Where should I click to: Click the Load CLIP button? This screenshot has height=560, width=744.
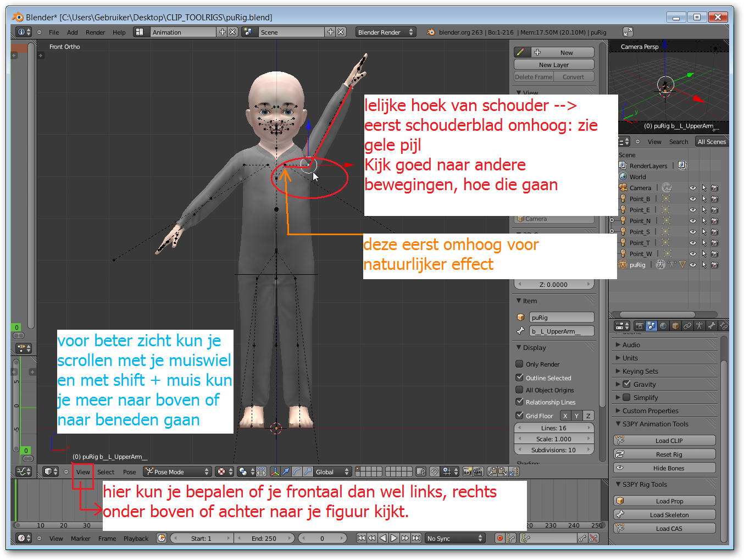(x=664, y=440)
